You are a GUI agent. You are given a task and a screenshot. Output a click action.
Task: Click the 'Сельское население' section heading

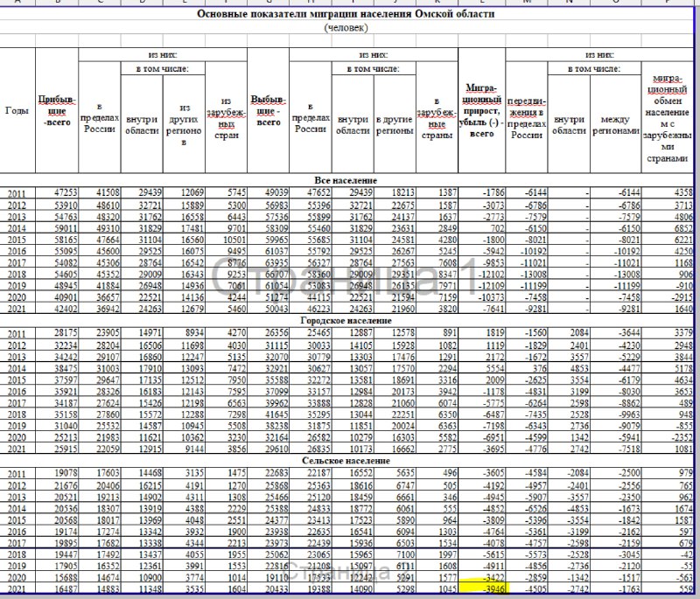point(346,460)
